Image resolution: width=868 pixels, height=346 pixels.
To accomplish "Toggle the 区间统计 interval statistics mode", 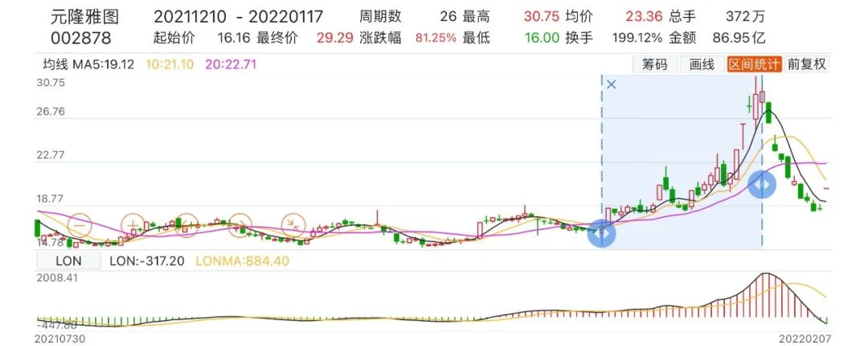I will (x=754, y=64).
